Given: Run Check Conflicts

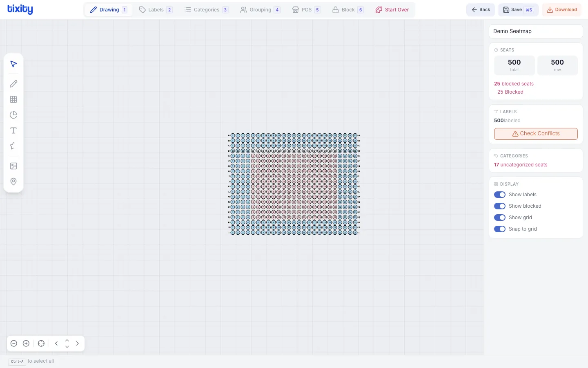Looking at the screenshot, I should point(536,134).
